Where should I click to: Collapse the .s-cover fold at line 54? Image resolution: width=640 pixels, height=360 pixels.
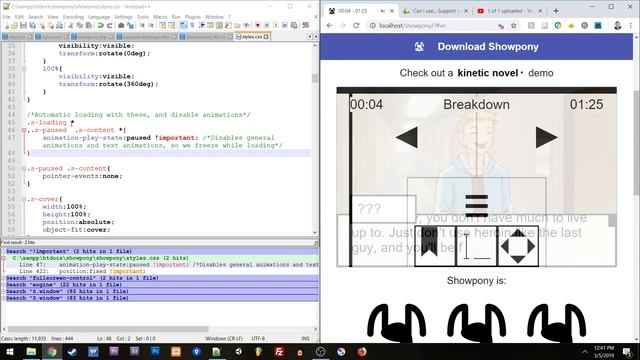point(24,199)
